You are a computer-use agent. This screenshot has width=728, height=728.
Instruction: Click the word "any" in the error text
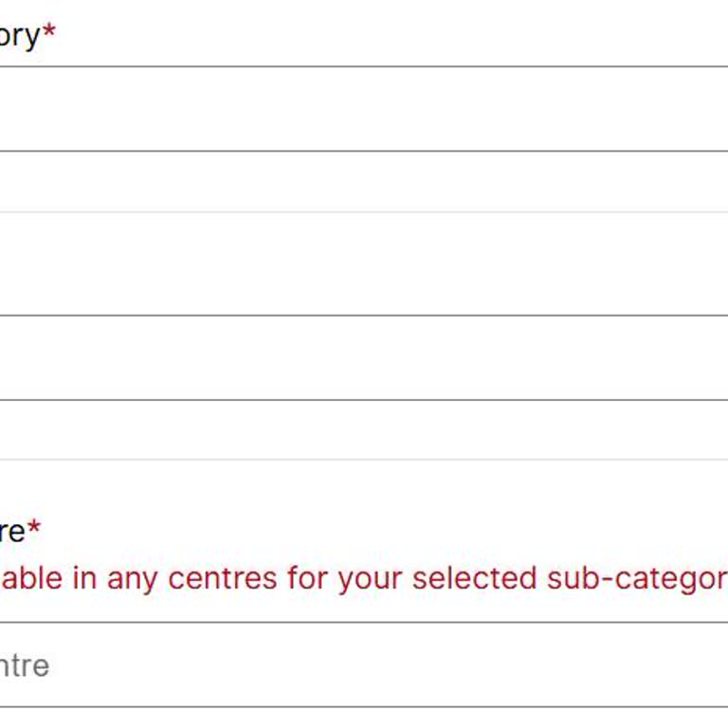click(x=132, y=580)
